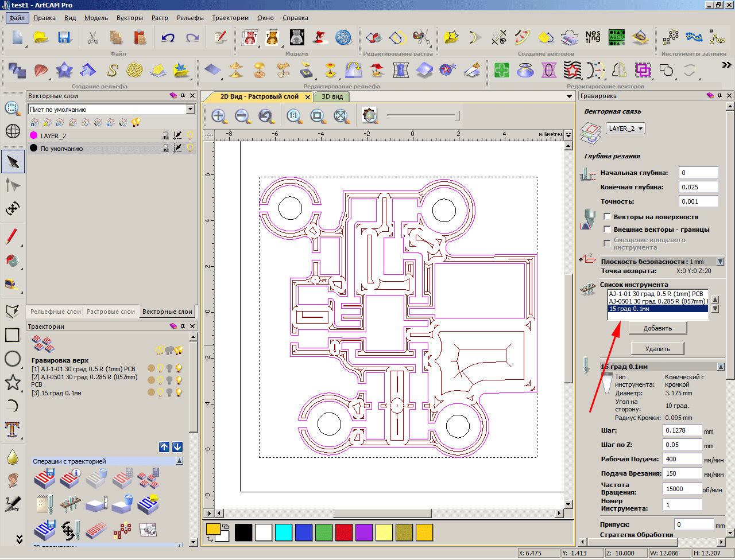Select the rectangle drawing tool
735x560 pixels.
[12, 335]
